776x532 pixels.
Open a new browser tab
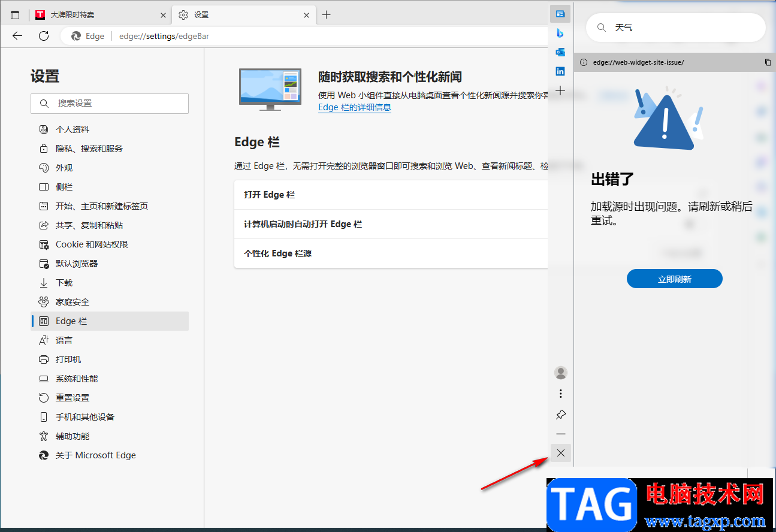[326, 15]
